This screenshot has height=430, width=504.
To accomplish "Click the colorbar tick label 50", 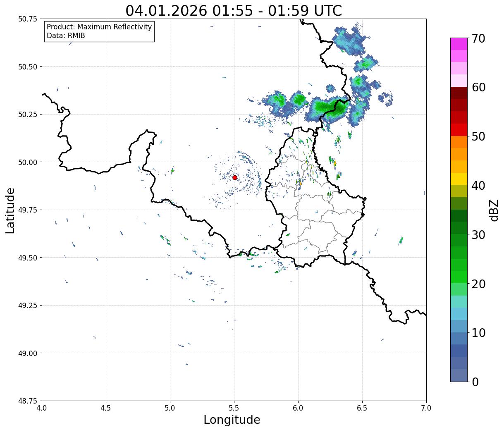I will (478, 136).
